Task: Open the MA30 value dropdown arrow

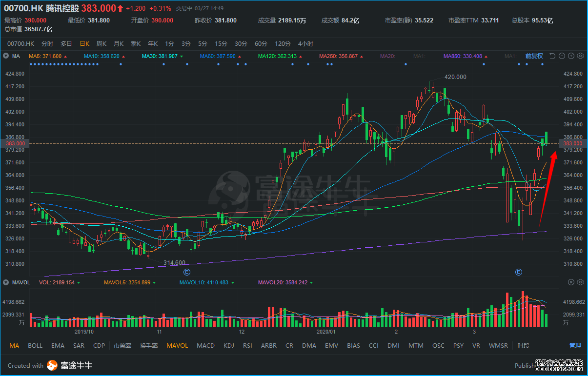Action: [x=181, y=57]
